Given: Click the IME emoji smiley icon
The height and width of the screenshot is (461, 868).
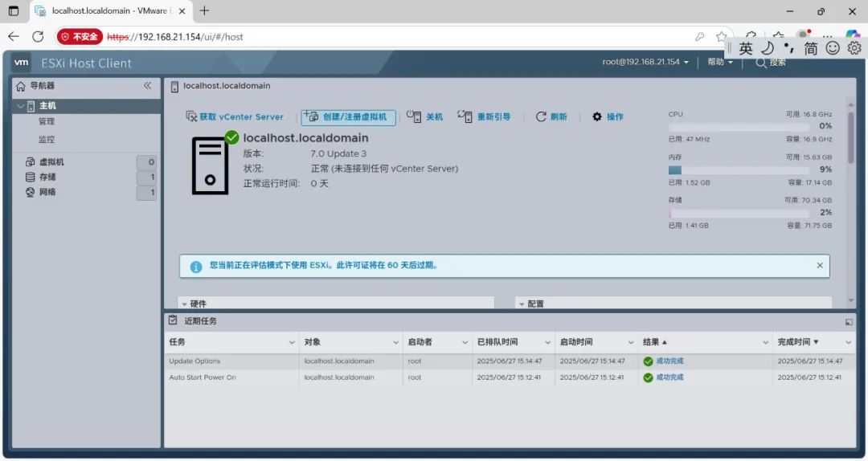Looking at the screenshot, I should [x=833, y=48].
